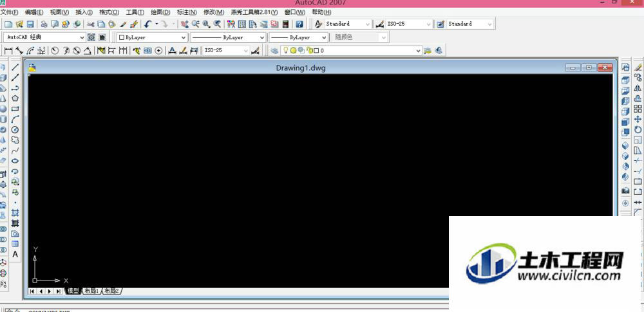Select the Polygon draw tool
This screenshot has height=312, width=644.
15,98
